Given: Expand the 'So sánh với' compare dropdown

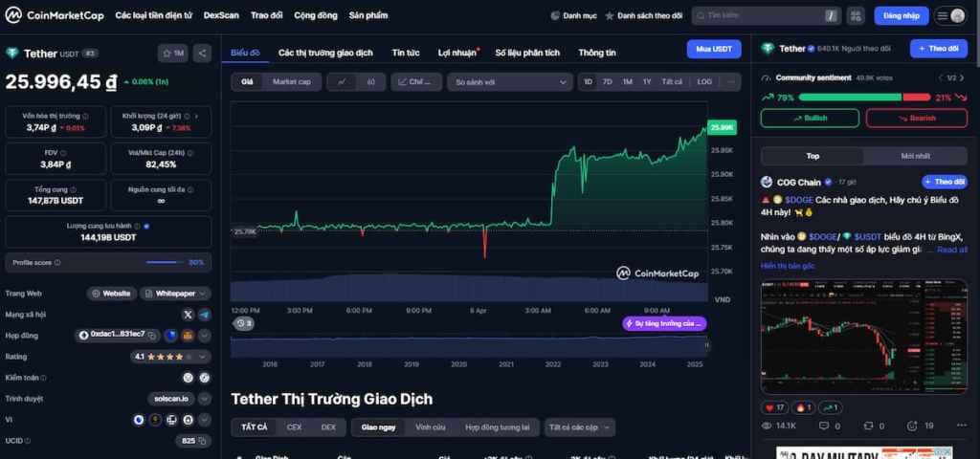Looking at the screenshot, I should 509,82.
